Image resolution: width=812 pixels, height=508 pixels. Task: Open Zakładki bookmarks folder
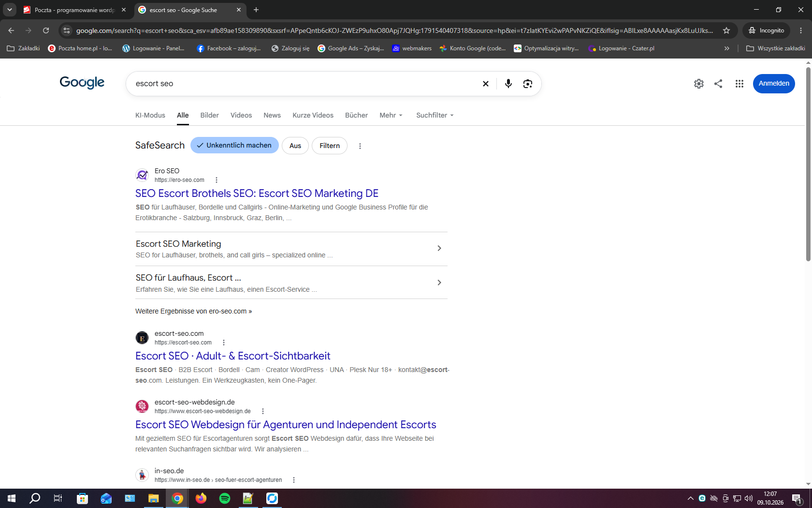[x=24, y=48]
